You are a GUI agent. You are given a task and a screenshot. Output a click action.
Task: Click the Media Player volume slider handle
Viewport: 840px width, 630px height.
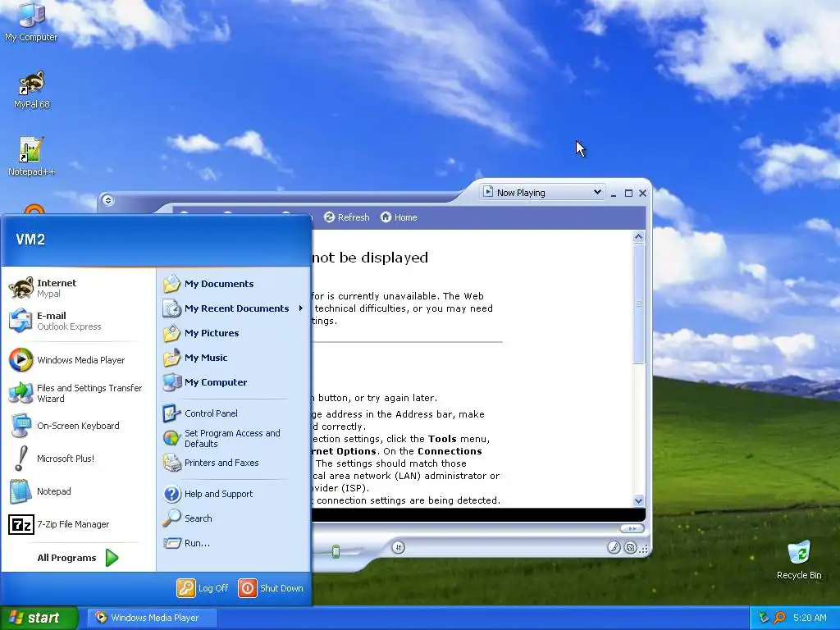336,551
